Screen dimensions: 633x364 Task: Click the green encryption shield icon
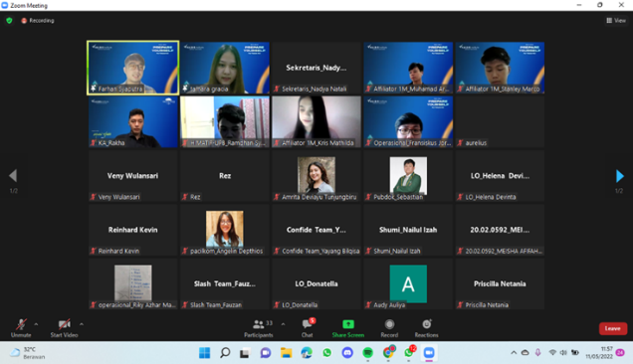pyautogui.click(x=9, y=20)
